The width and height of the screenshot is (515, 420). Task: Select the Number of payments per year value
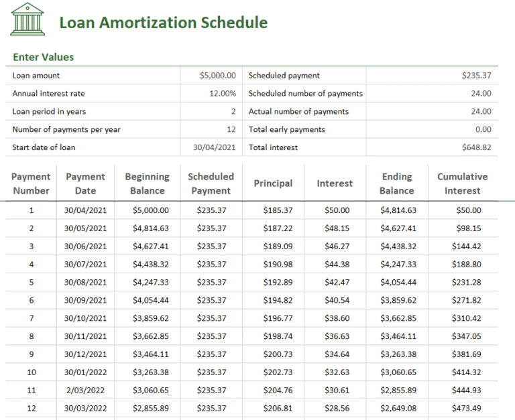click(x=231, y=129)
